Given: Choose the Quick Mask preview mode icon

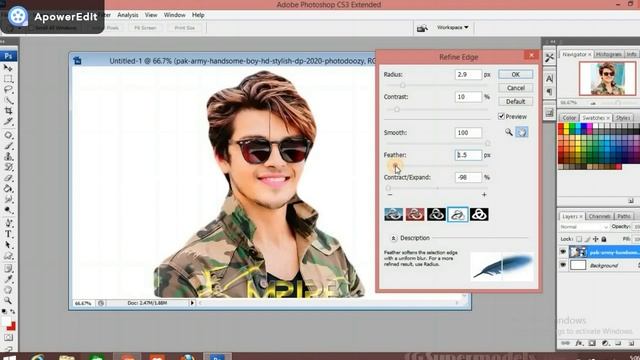Looking at the screenshot, I should (x=415, y=214).
